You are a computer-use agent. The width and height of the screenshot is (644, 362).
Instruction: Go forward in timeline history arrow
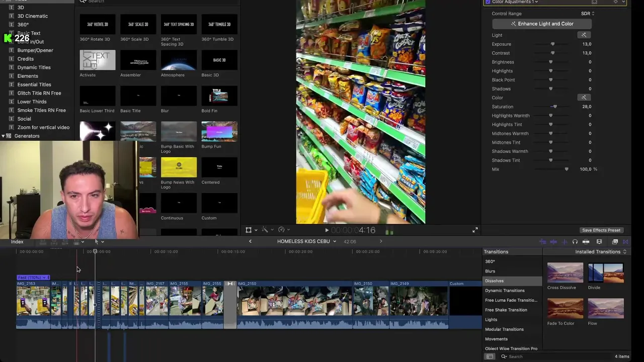point(381,241)
